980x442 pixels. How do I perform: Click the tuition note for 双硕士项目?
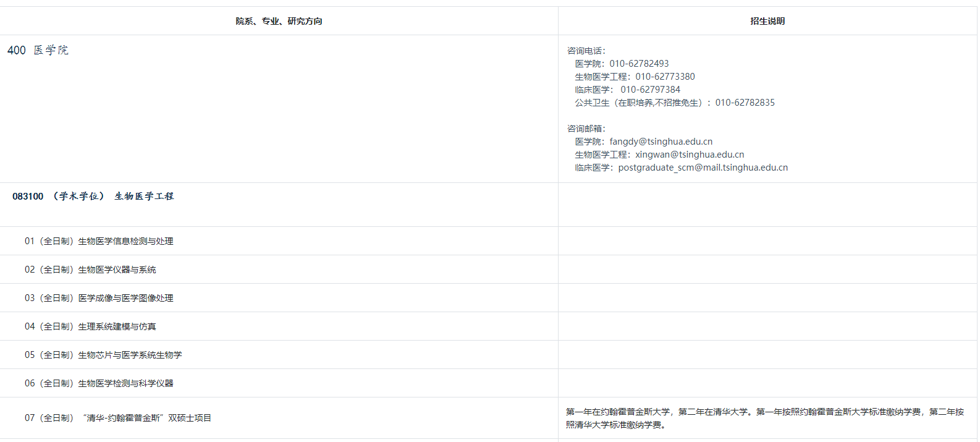764,418
